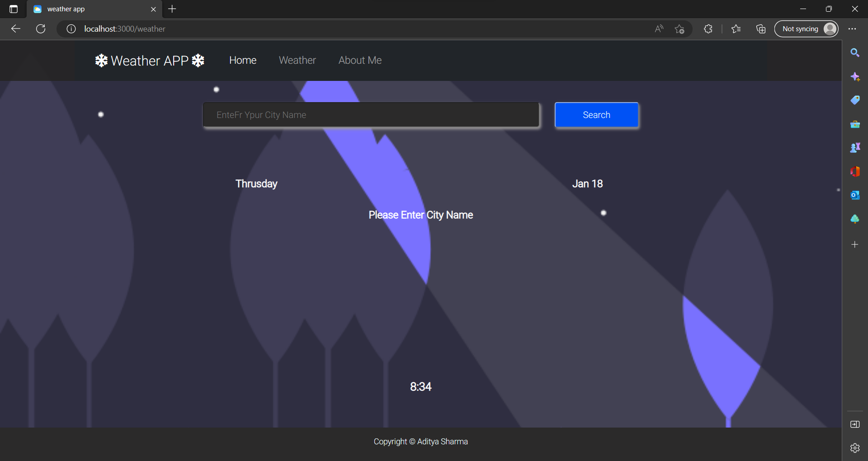Open the Edge settings and more menu
This screenshot has width=868, height=461.
tap(852, 29)
